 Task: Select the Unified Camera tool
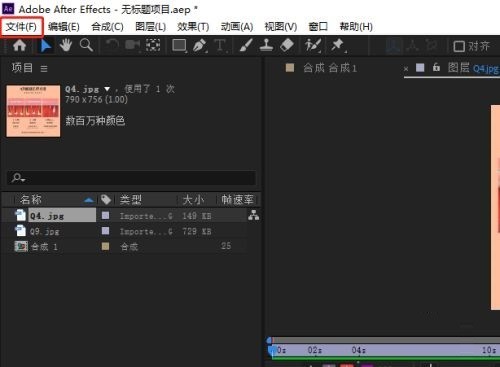click(x=132, y=45)
